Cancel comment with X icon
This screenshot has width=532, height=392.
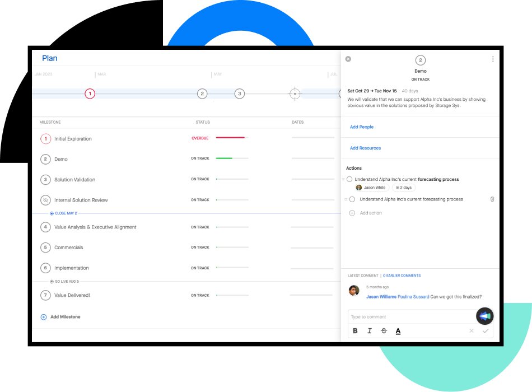point(472,331)
